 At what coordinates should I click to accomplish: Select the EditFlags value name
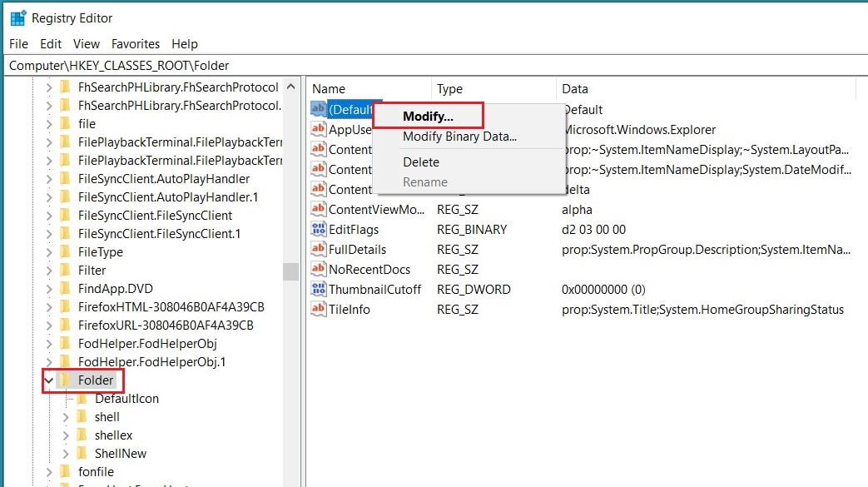pos(354,230)
